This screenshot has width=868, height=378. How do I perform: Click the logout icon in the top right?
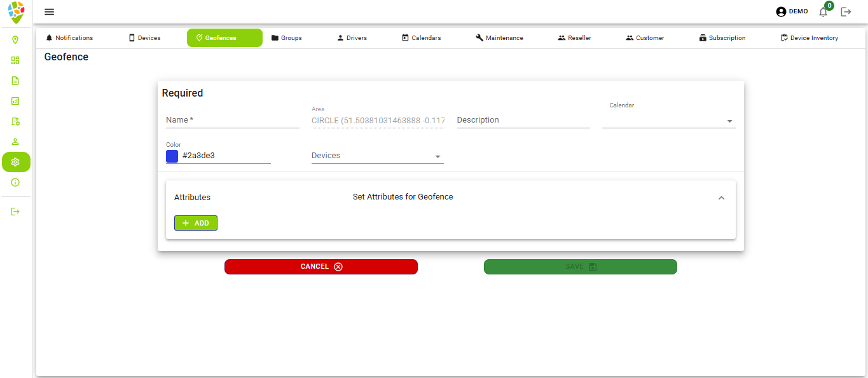click(846, 12)
